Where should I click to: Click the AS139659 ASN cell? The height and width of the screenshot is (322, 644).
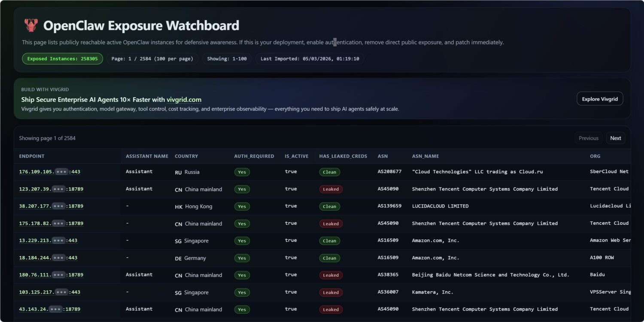click(390, 206)
